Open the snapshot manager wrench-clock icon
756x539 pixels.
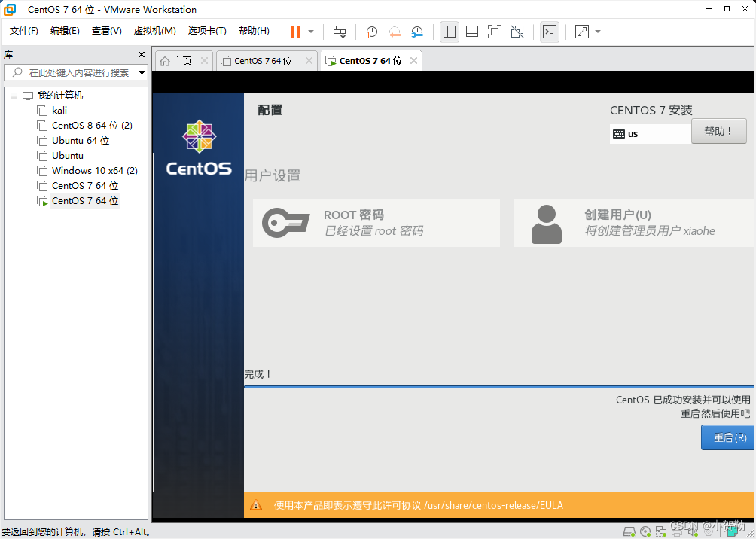(x=417, y=32)
